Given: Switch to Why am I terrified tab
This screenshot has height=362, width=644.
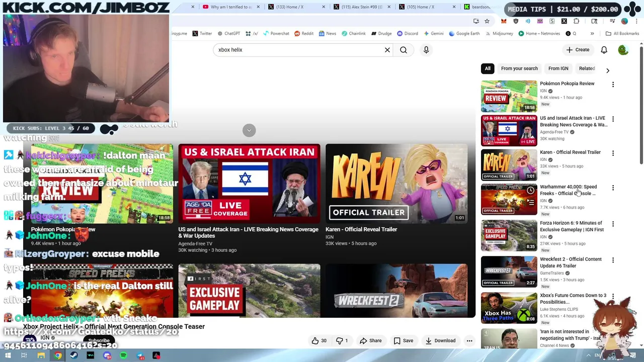Looking at the screenshot, I should 231,7.
